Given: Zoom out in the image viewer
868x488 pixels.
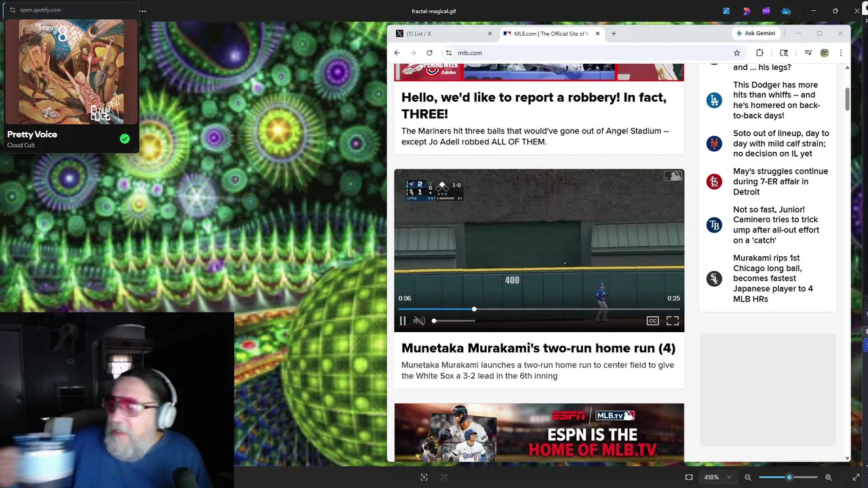Looking at the screenshot, I should pyautogui.click(x=748, y=477).
